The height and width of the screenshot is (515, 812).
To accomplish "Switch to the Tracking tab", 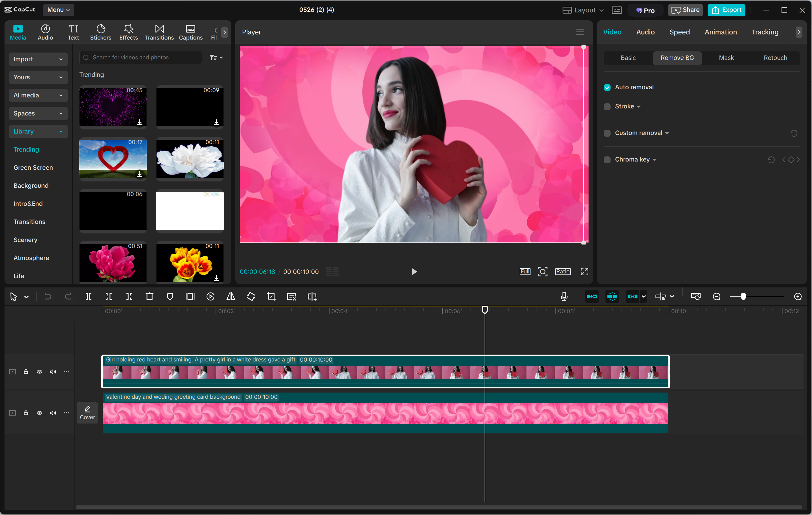I will (764, 32).
